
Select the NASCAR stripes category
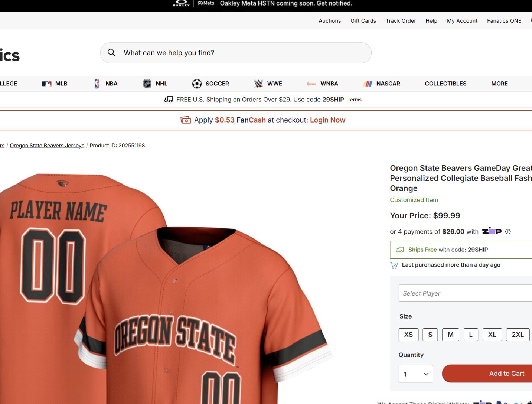368,84
